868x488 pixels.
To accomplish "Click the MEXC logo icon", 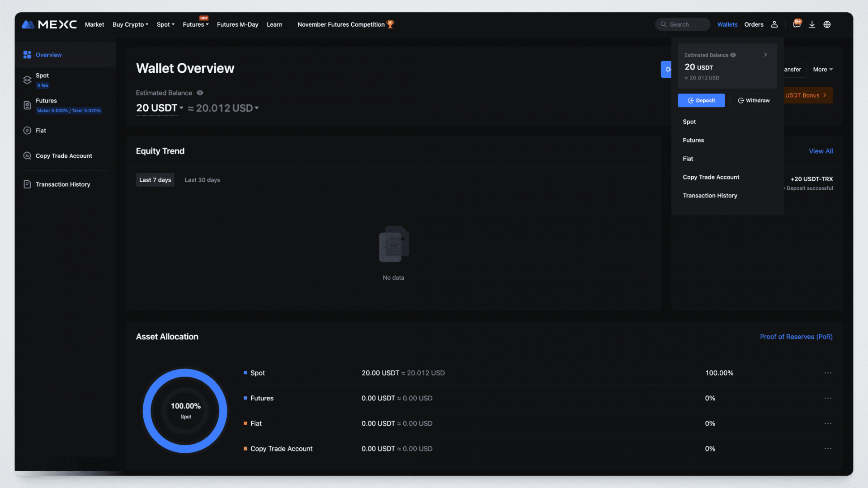I will 28,24.
